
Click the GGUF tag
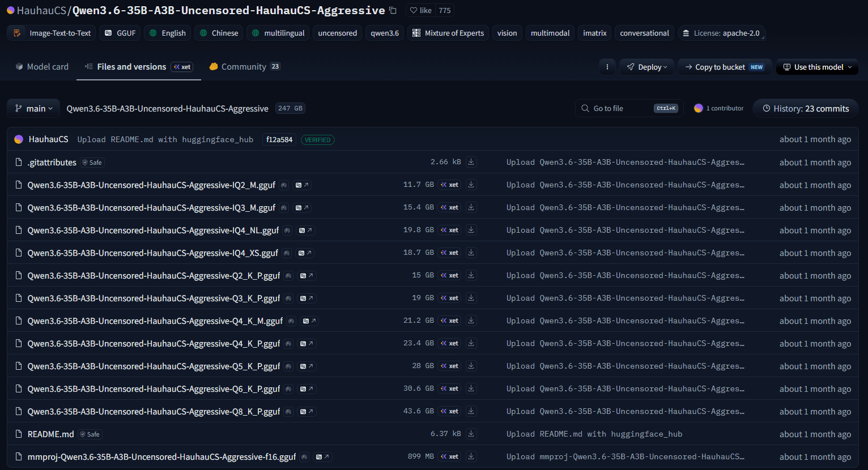[x=120, y=33]
